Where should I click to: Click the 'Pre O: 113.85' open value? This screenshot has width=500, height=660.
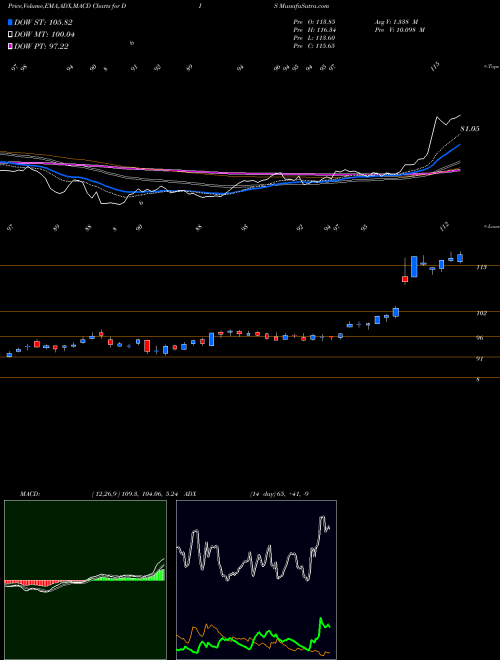coord(314,21)
